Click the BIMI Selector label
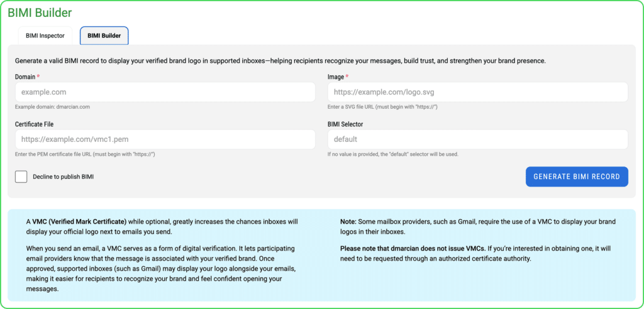Viewport: 644px width, 309px height. [345, 124]
